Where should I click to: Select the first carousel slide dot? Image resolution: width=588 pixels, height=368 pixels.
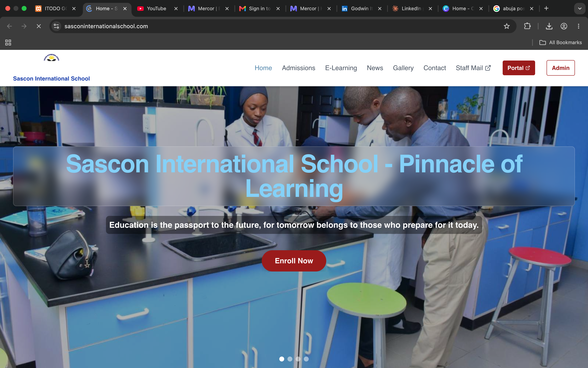[282, 359]
